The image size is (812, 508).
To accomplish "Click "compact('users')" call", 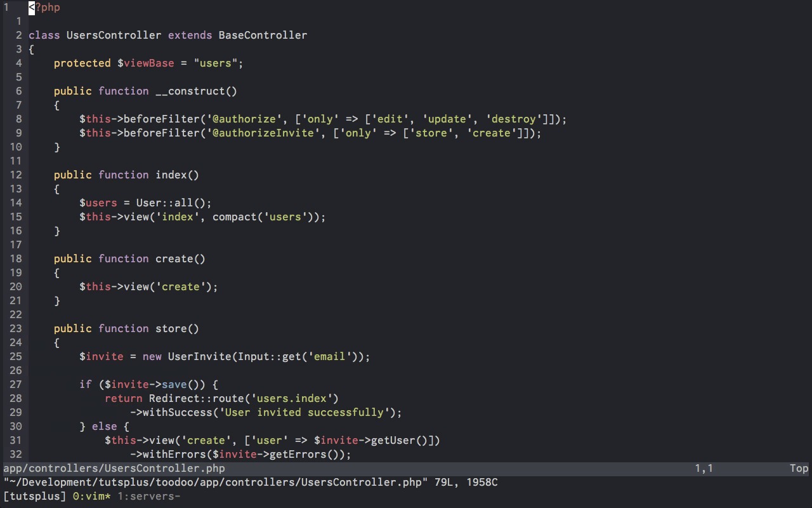I will [x=266, y=217].
